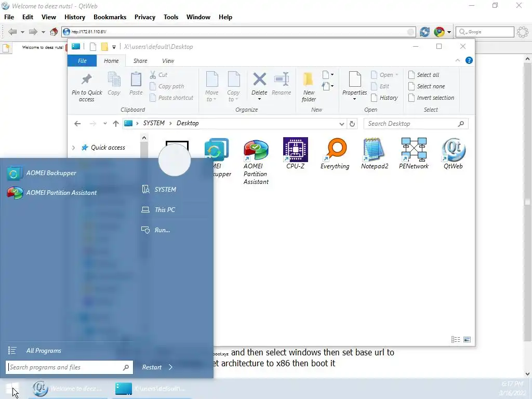This screenshot has height=399, width=532.
Task: Click History in the Open group
Action: click(384, 98)
